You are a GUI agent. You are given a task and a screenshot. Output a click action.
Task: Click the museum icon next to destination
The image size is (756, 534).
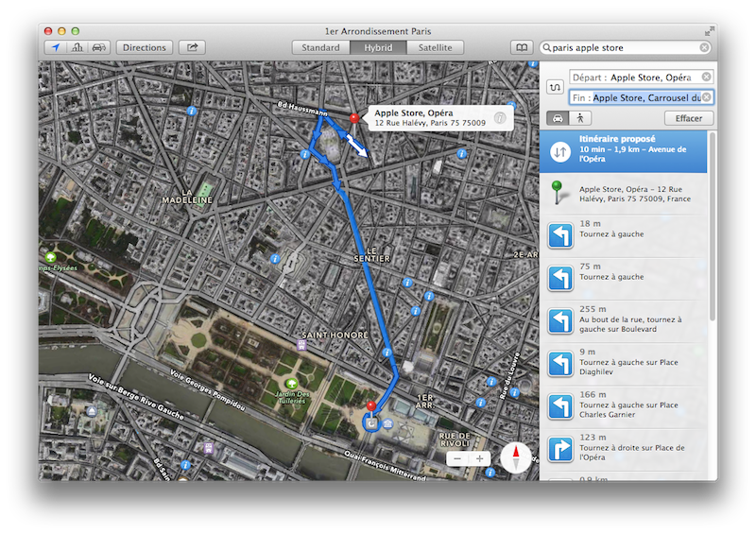coord(387,424)
